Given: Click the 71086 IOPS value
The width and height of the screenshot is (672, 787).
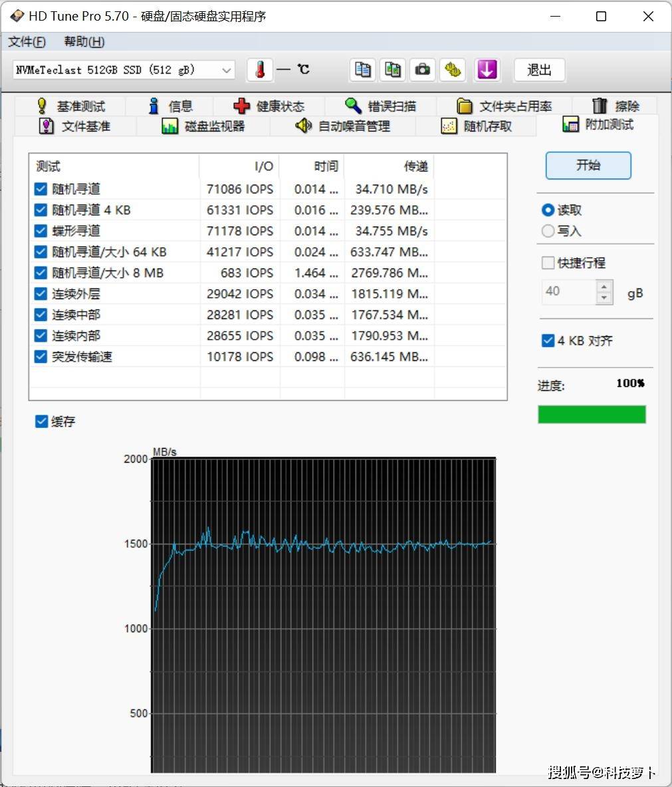Looking at the screenshot, I should (x=240, y=189).
